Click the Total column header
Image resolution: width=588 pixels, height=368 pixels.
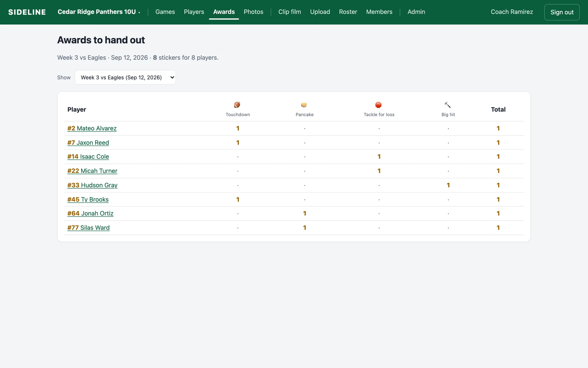(498, 109)
